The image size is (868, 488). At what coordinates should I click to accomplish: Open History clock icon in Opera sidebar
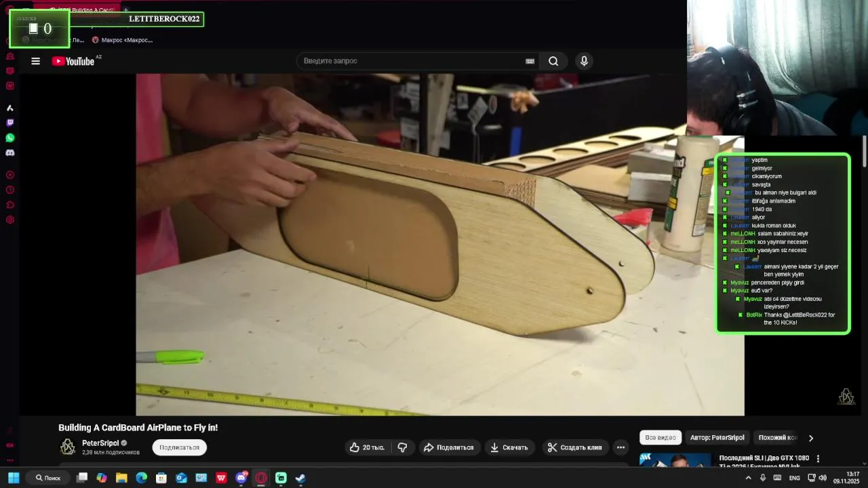click(x=10, y=190)
